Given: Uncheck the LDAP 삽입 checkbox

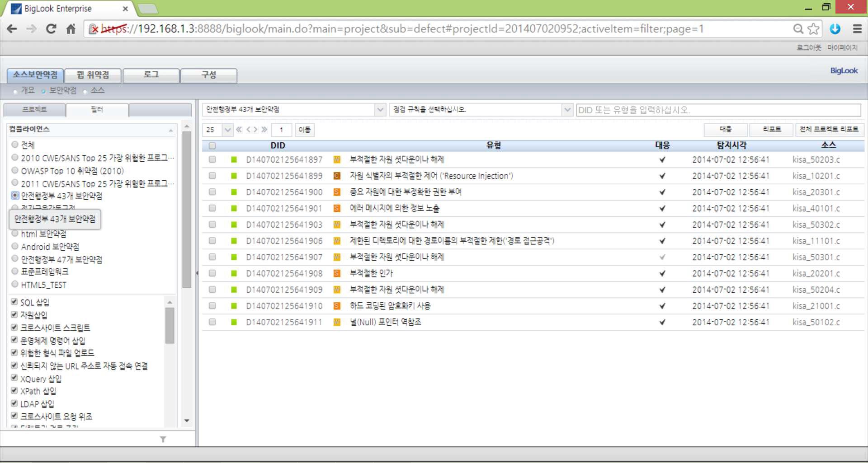Looking at the screenshot, I should 14,403.
